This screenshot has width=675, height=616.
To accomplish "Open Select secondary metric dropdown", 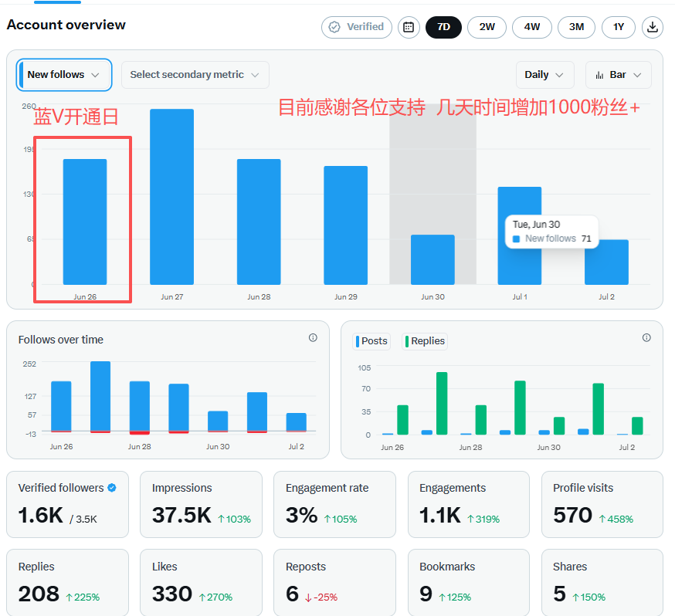I will [x=195, y=75].
